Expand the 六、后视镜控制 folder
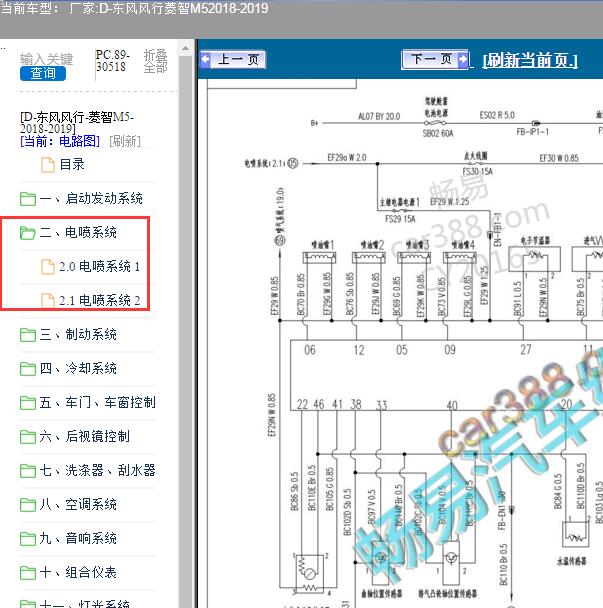The height and width of the screenshot is (608, 603). [85, 436]
